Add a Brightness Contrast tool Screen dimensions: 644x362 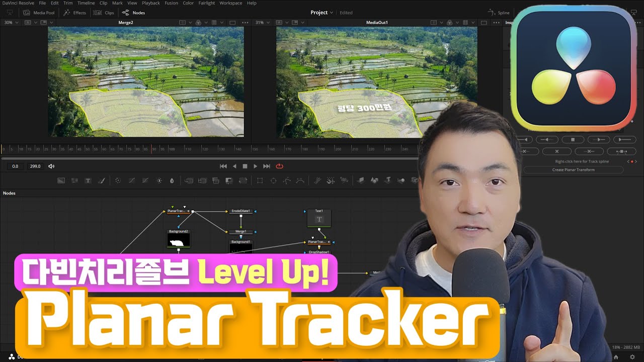159,180
